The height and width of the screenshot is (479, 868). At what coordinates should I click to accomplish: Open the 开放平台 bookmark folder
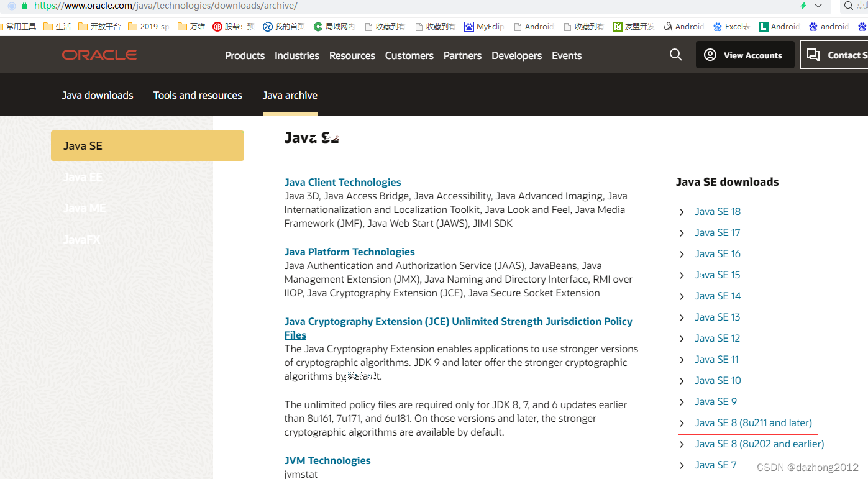click(99, 26)
